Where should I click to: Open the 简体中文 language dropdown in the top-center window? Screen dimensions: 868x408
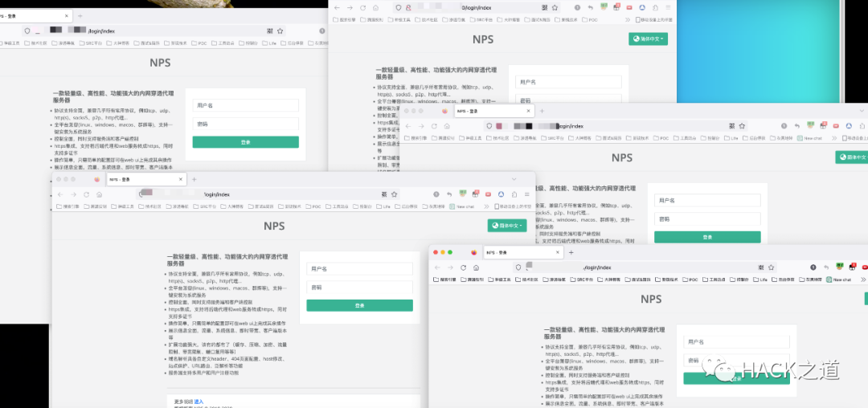coord(649,39)
